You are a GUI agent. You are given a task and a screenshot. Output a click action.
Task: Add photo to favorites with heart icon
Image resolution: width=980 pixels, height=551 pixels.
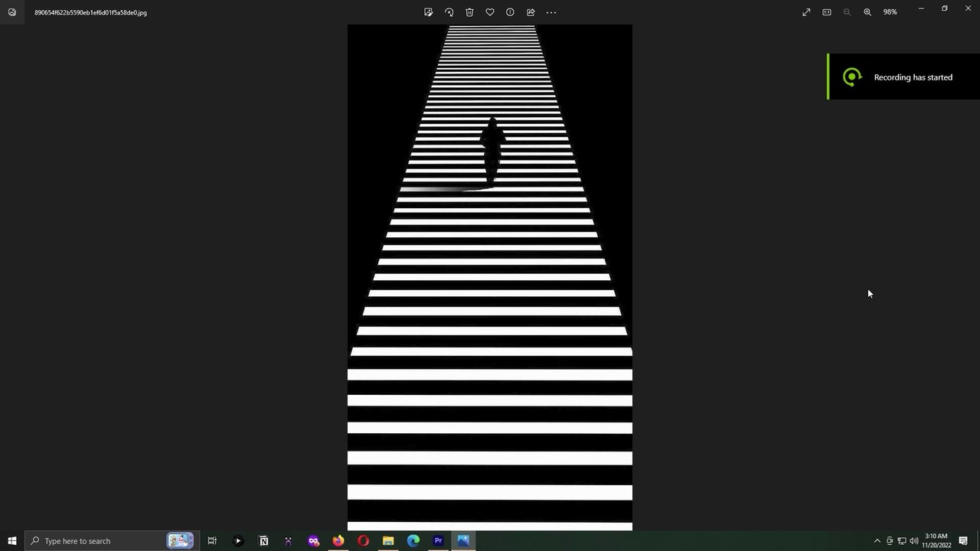click(x=490, y=12)
